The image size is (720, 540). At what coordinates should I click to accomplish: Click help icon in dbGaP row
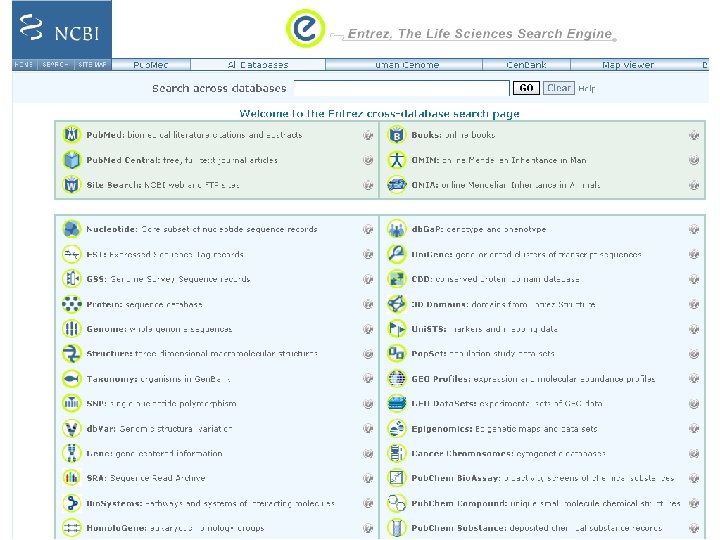pyautogui.click(x=694, y=229)
